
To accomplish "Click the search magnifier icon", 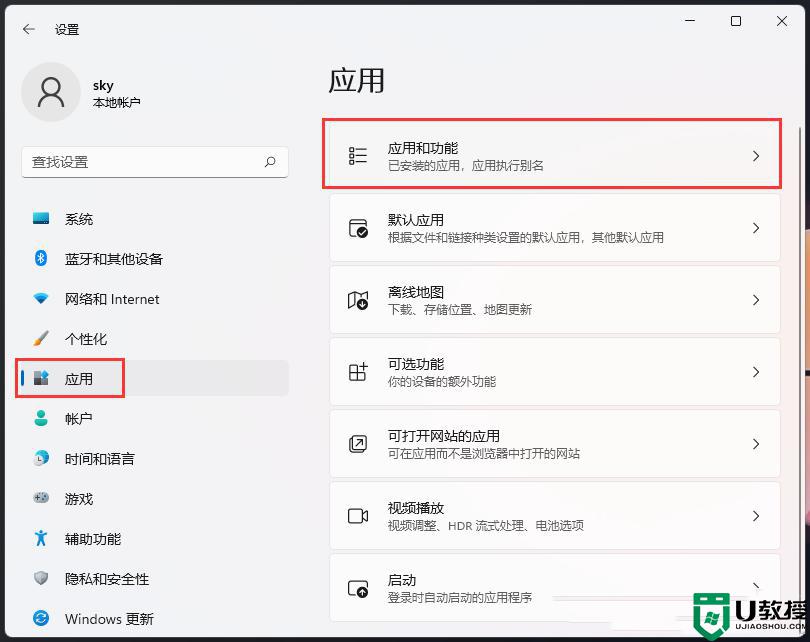I will (x=270, y=161).
